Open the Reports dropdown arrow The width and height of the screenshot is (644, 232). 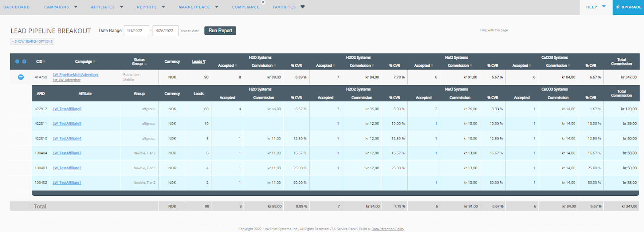point(163,7)
